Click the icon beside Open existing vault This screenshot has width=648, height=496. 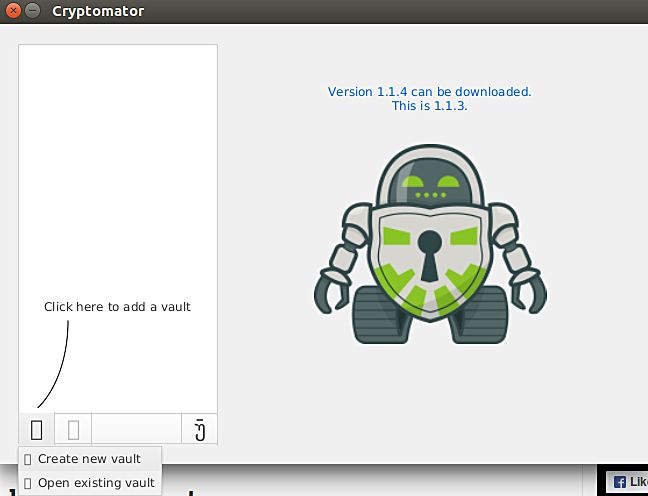point(28,484)
